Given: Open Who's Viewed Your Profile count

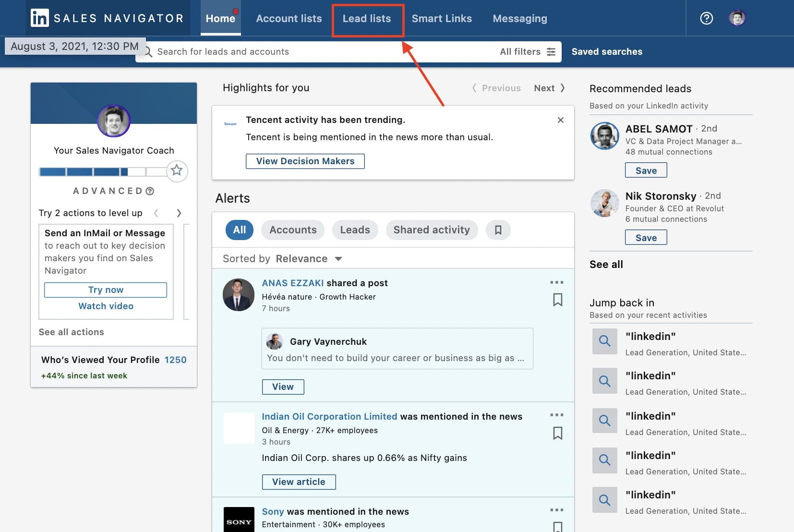Looking at the screenshot, I should pyautogui.click(x=175, y=360).
